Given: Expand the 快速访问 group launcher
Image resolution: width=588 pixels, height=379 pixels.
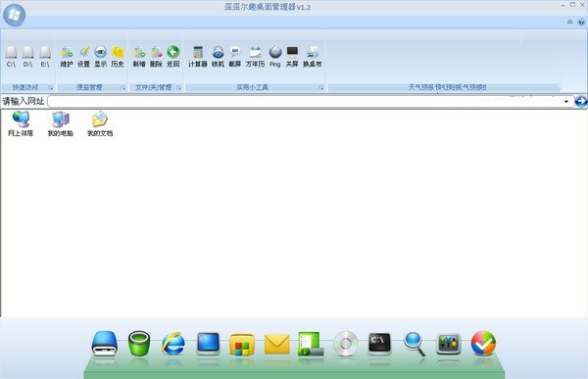Looking at the screenshot, I should (51, 88).
